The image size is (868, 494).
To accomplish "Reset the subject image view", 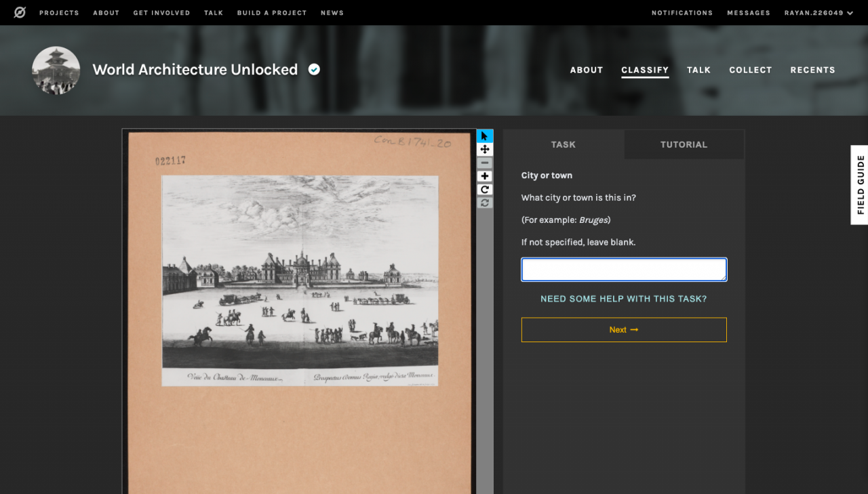I will point(485,203).
